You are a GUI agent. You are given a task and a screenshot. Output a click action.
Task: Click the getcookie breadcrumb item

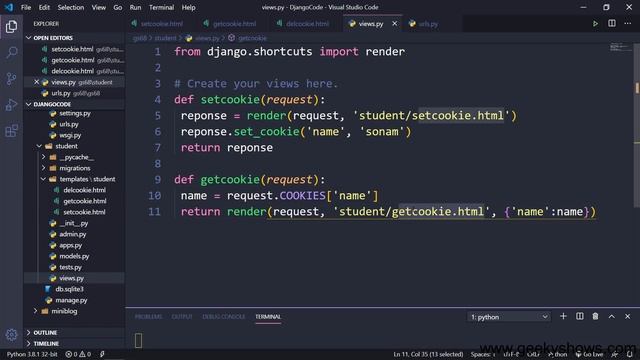coord(252,38)
